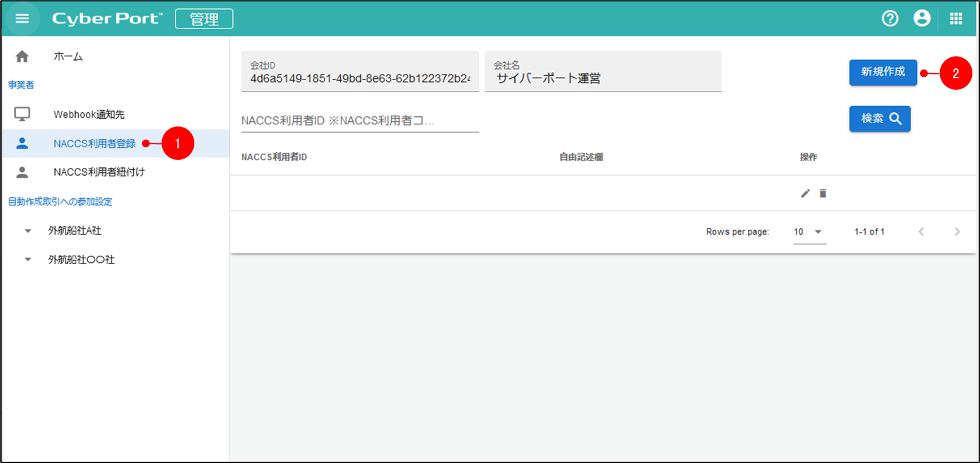
Task: Click the help question mark icon
Action: (x=890, y=18)
